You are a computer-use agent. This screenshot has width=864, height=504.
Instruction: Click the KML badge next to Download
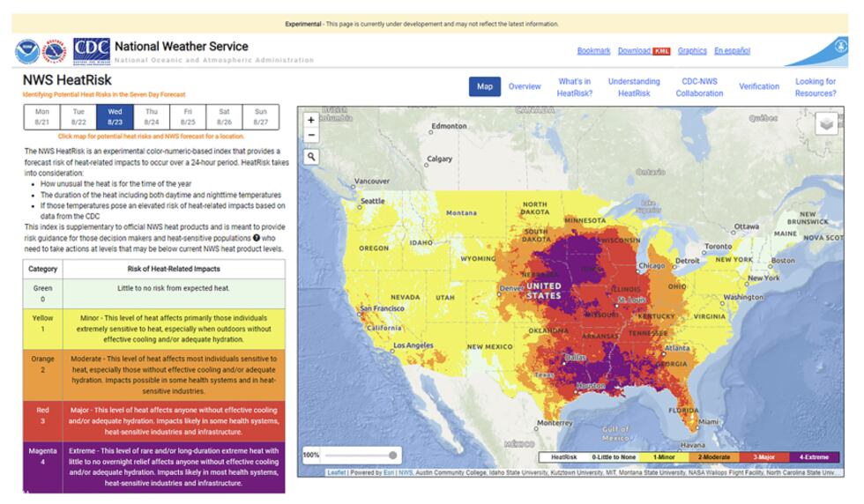pyautogui.click(x=661, y=51)
